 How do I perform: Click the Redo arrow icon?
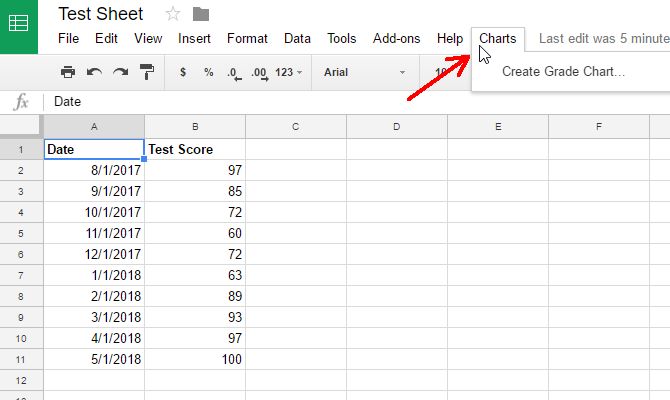(120, 72)
